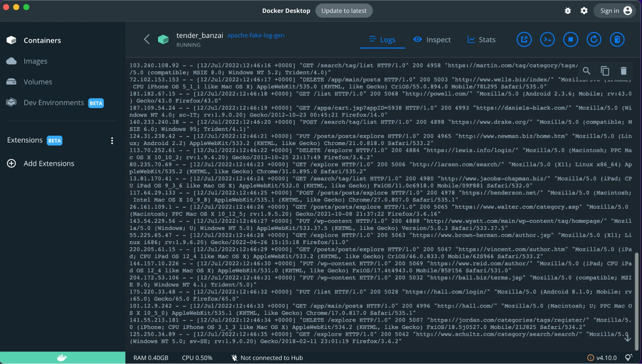Click the tender_banzai container name

pos(199,35)
